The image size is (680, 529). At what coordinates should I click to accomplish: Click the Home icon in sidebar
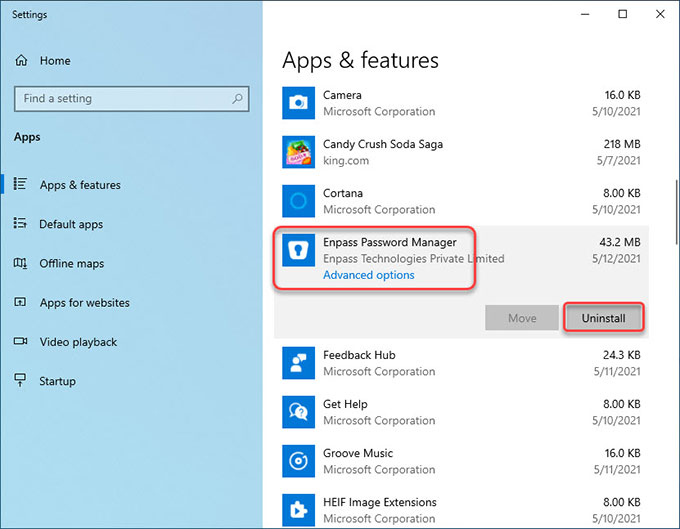(x=21, y=60)
